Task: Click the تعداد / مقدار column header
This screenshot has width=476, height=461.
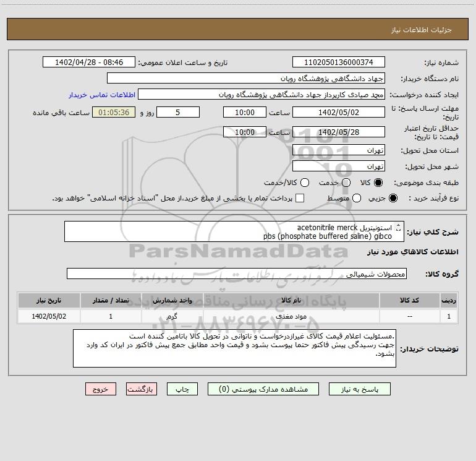Action: (111, 300)
